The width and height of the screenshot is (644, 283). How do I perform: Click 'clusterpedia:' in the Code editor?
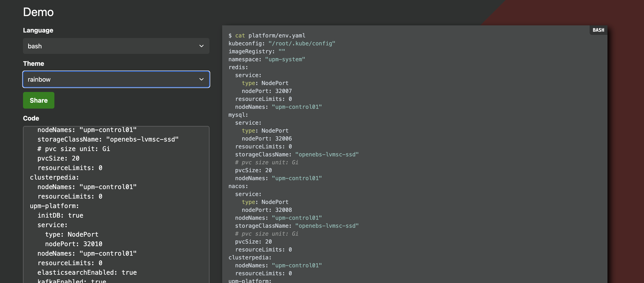pos(55,177)
